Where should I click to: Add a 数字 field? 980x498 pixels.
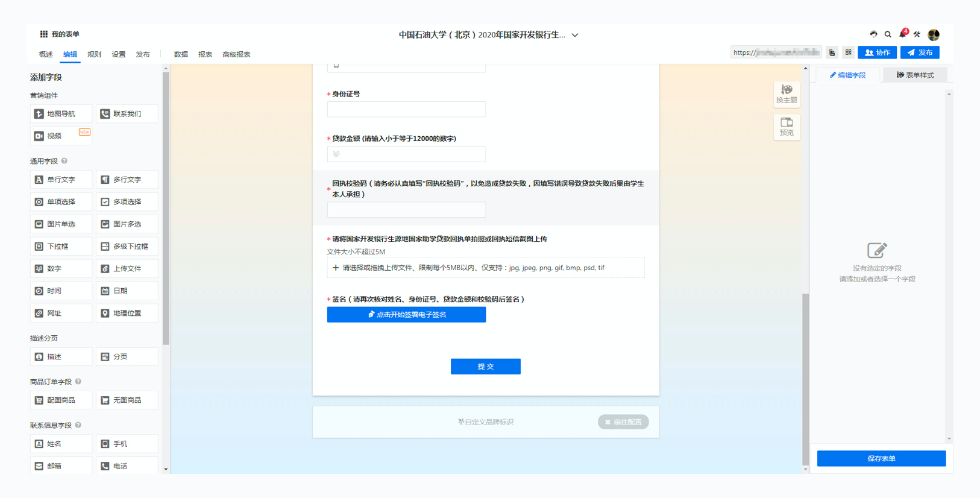coord(61,269)
